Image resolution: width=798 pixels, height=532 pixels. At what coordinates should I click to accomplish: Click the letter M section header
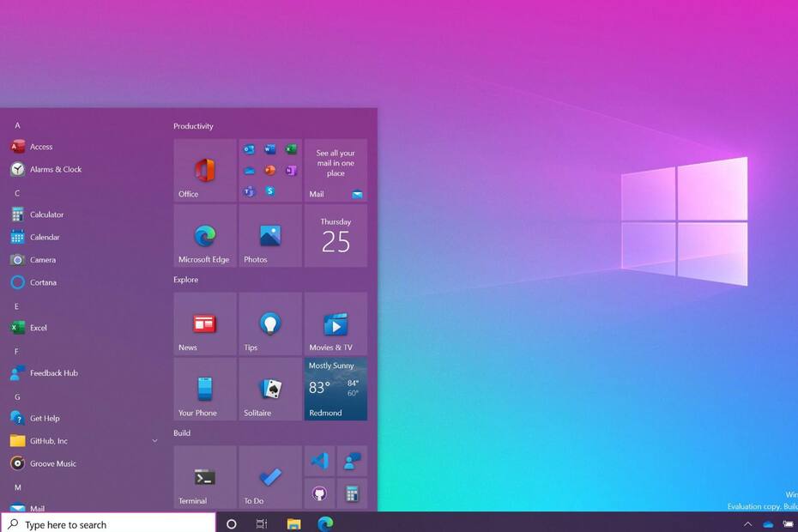click(x=18, y=487)
